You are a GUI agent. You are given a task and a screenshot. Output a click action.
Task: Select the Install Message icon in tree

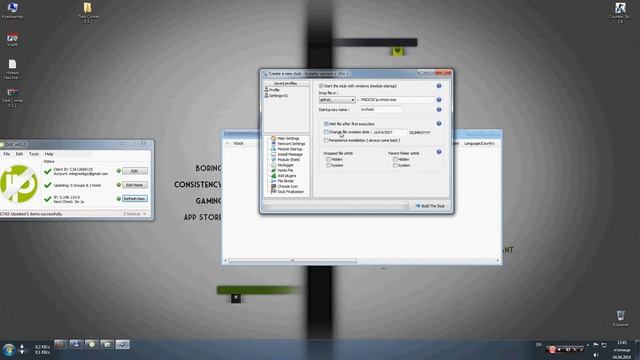pyautogui.click(x=273, y=154)
